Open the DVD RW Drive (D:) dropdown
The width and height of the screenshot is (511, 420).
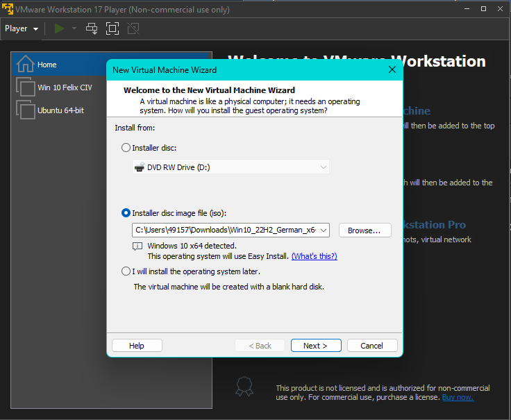231,167
